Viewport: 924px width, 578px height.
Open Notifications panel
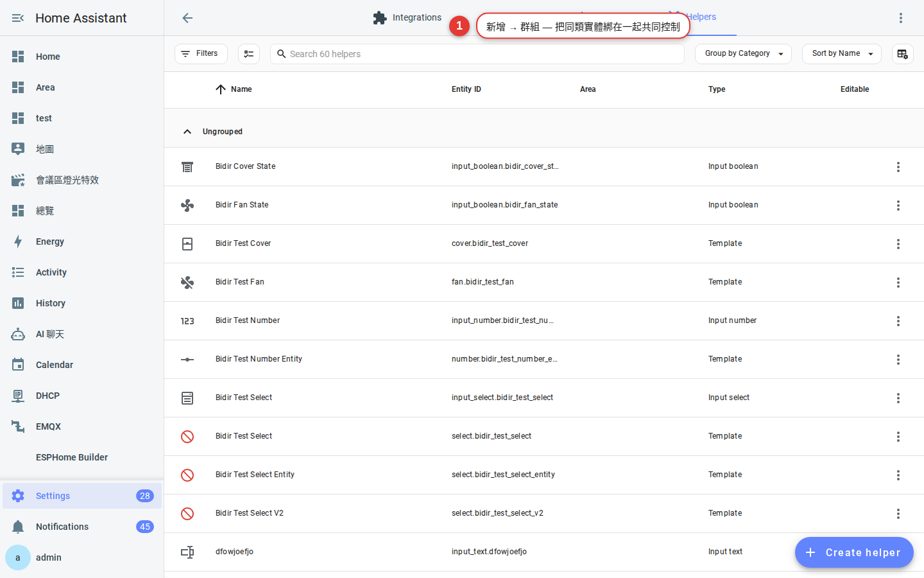[82, 527]
